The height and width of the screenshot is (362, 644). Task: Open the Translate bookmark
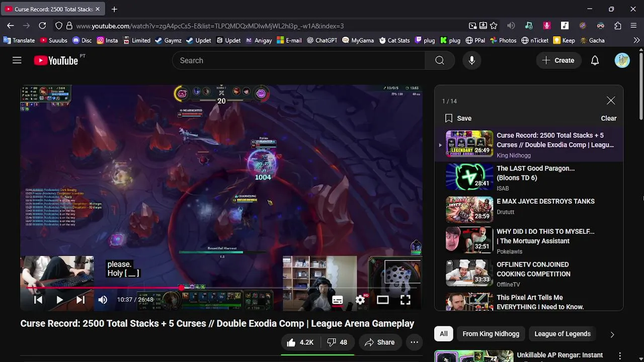point(19,40)
